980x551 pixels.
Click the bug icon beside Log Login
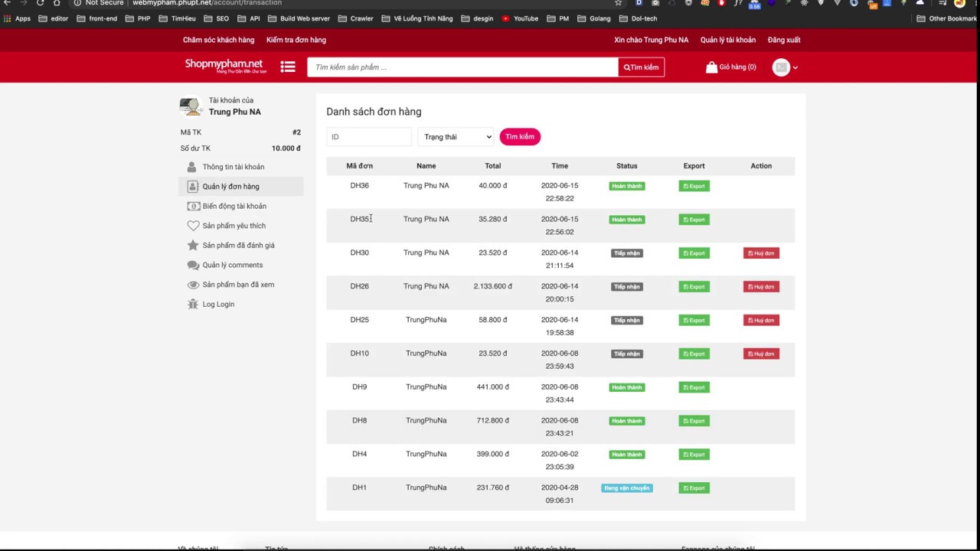[x=193, y=304]
